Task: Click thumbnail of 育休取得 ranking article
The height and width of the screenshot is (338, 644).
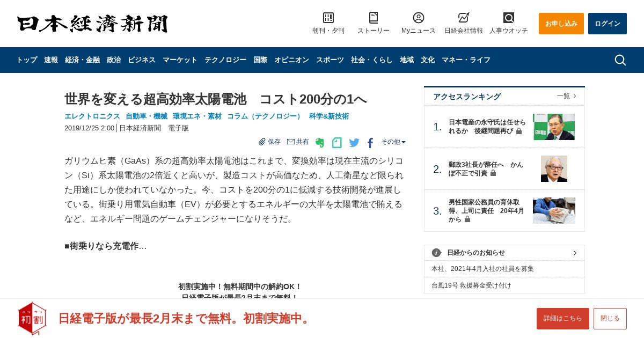Action: [x=554, y=211]
